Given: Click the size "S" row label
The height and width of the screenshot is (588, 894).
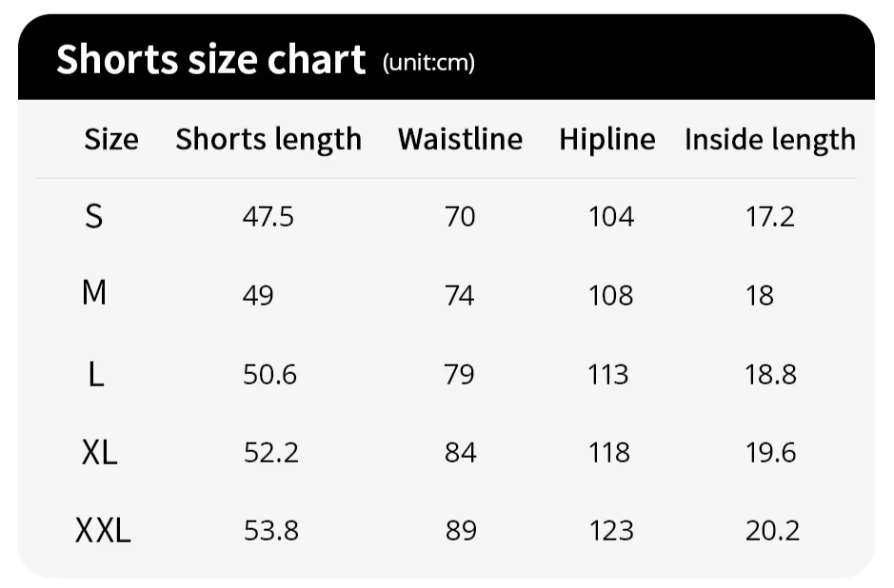Looking at the screenshot, I should (93, 217).
